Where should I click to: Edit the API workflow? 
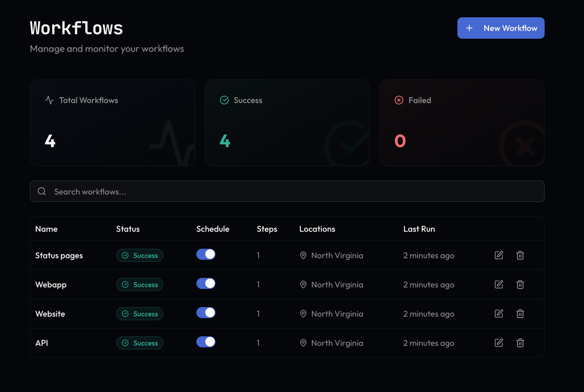(x=498, y=343)
